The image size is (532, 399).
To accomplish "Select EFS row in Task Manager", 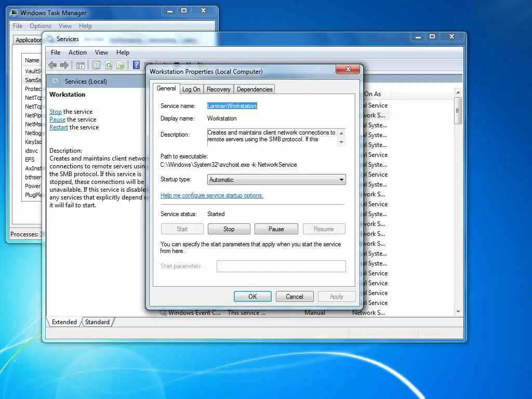I will [33, 159].
